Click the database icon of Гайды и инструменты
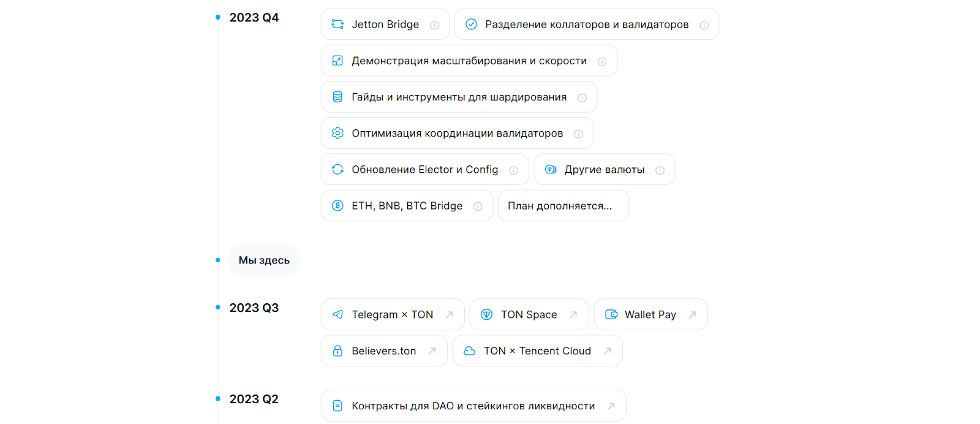980x424 pixels. click(337, 97)
